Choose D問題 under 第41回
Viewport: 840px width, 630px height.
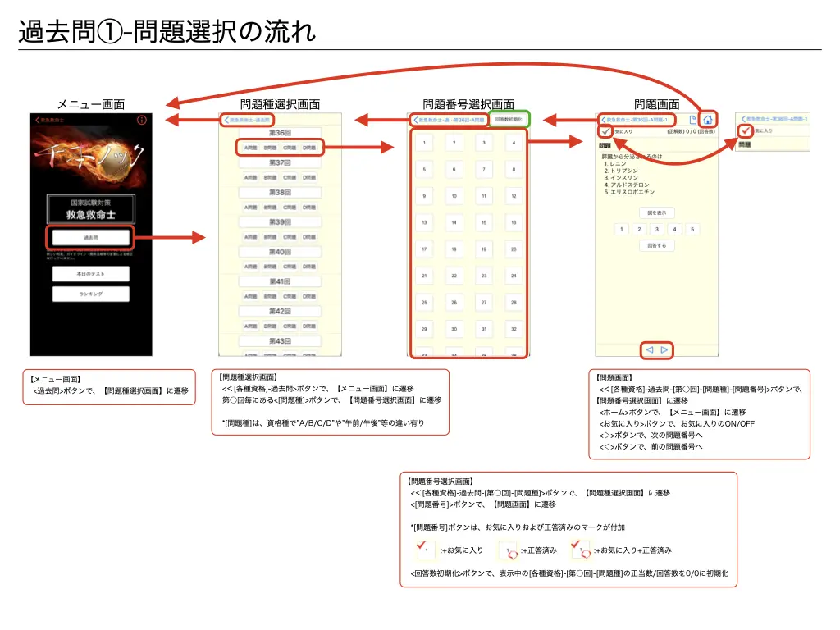coord(309,296)
